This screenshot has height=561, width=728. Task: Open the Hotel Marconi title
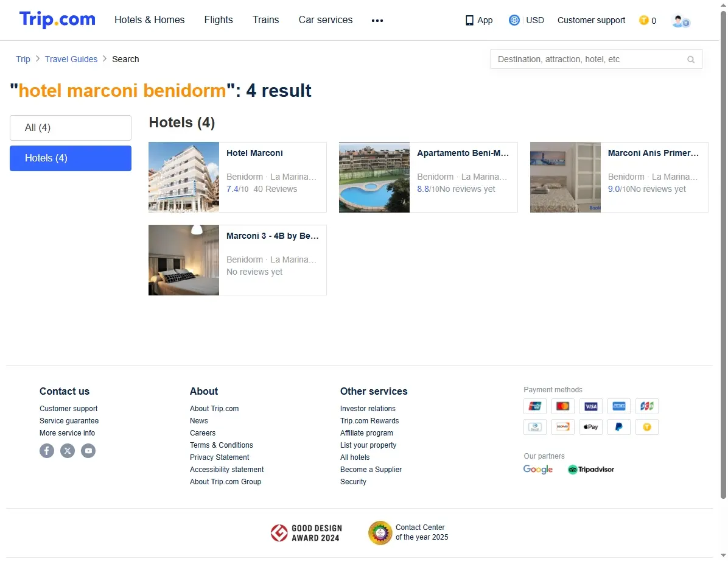point(254,153)
